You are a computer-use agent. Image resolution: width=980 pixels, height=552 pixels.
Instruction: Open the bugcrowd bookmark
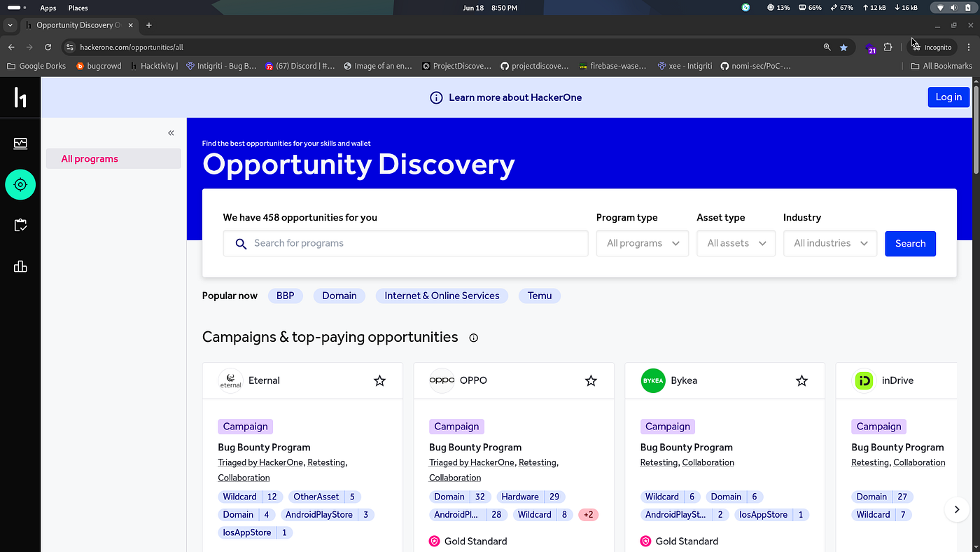pyautogui.click(x=99, y=66)
